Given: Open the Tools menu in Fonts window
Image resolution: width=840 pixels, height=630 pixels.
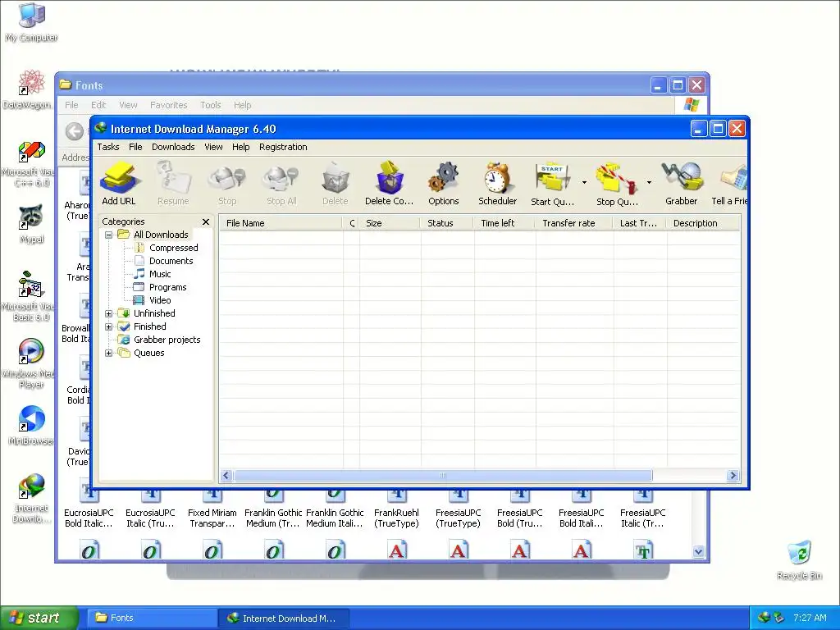Looking at the screenshot, I should pos(211,105).
